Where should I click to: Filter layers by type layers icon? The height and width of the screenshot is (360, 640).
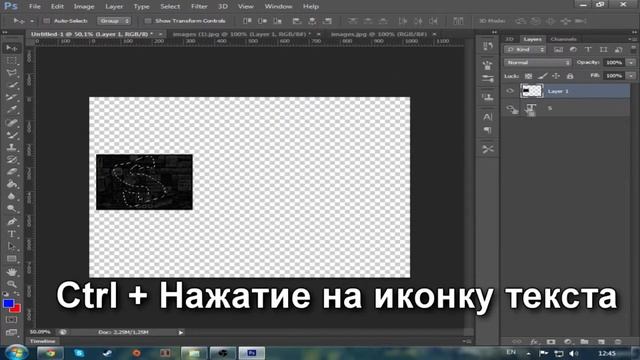tap(588, 50)
